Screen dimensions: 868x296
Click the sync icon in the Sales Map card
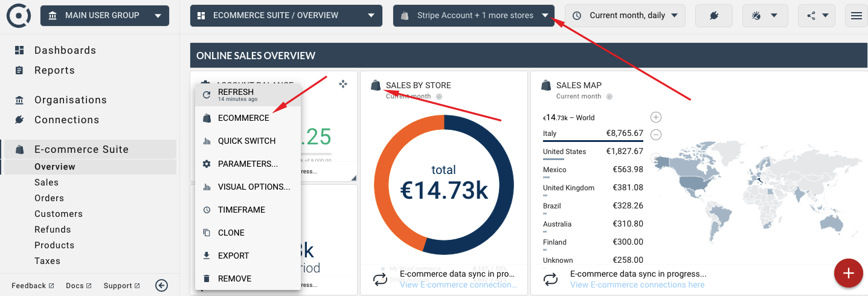pyautogui.click(x=551, y=280)
